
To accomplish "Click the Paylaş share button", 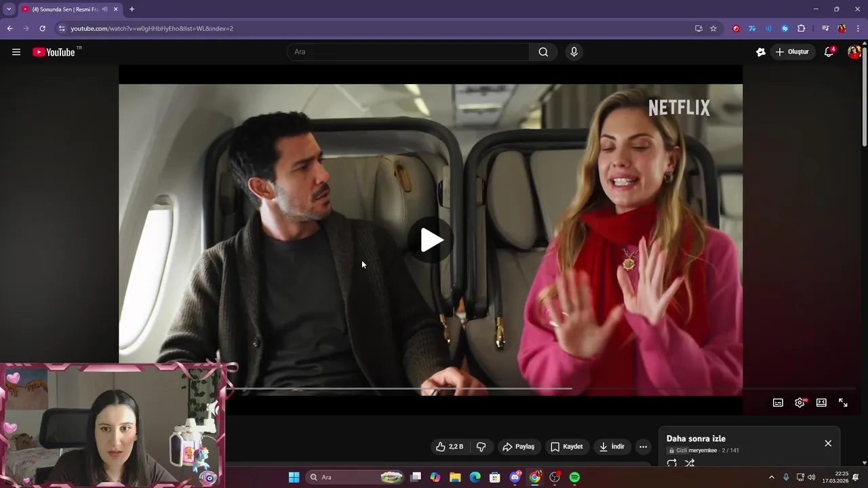I will coord(518,447).
